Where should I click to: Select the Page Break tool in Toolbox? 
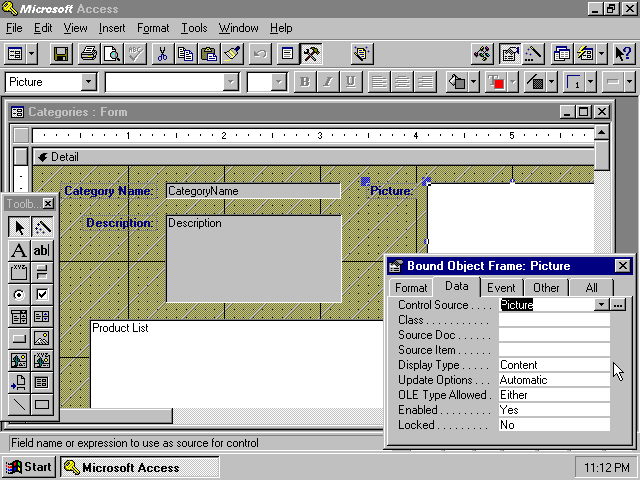pyautogui.click(x=19, y=382)
